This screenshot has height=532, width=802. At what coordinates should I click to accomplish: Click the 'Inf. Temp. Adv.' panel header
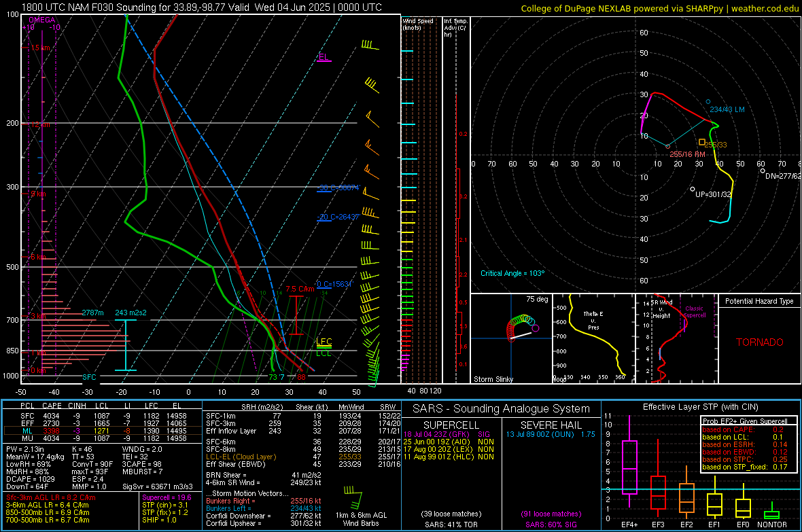click(x=455, y=28)
